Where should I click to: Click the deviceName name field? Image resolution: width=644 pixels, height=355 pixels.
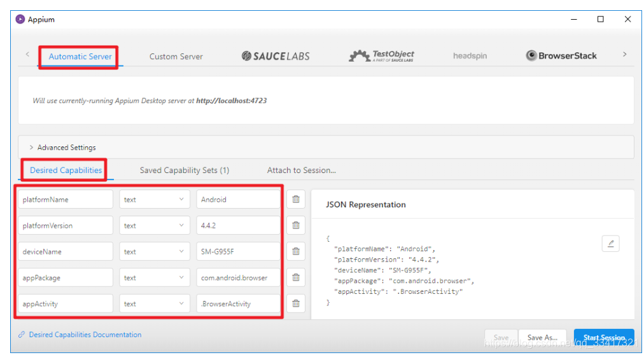tap(66, 251)
